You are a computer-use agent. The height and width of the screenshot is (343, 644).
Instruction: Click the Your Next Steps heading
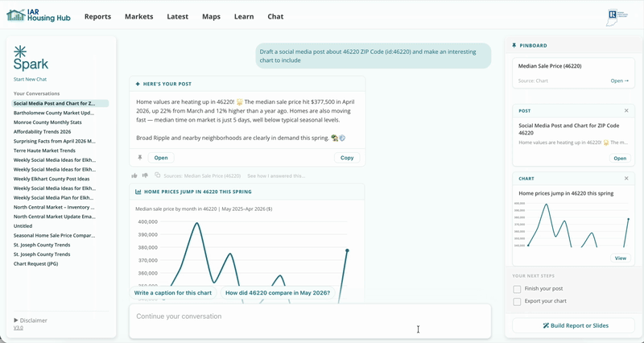tap(533, 276)
